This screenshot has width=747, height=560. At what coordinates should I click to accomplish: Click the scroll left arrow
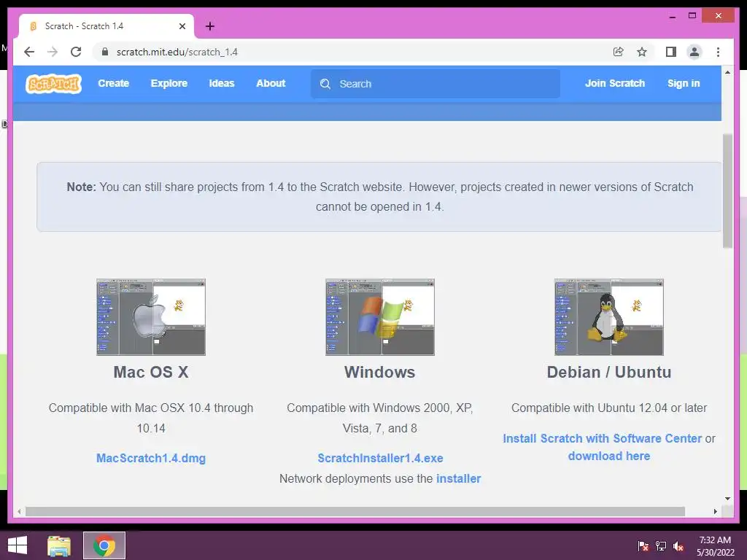pyautogui.click(x=19, y=511)
